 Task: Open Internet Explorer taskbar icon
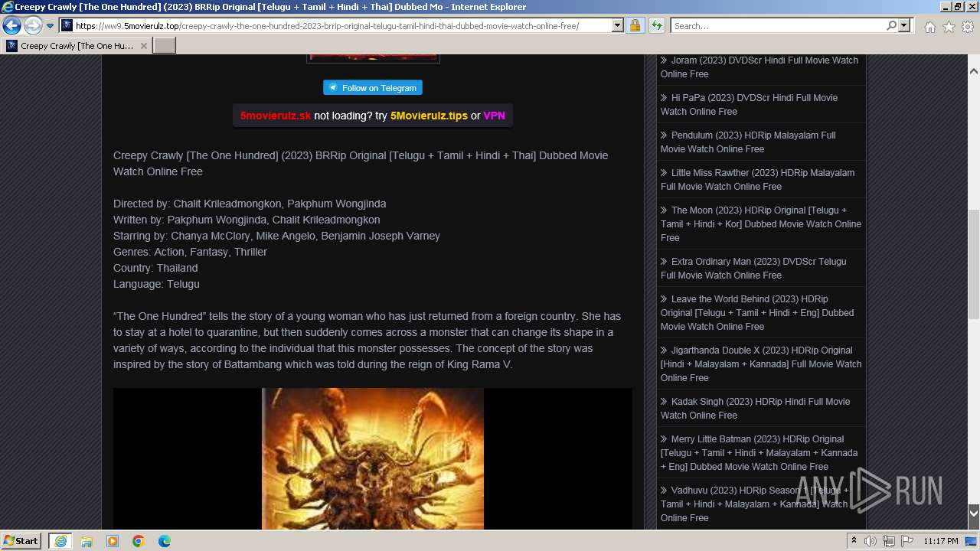coord(60,541)
